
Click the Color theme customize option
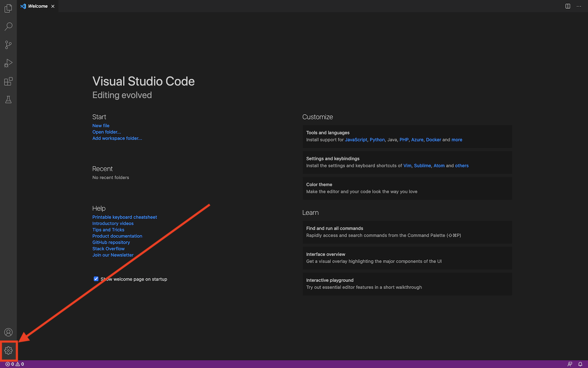(x=406, y=188)
